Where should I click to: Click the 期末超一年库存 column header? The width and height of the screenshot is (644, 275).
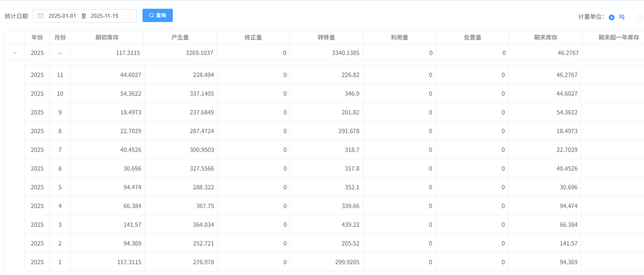(618, 37)
